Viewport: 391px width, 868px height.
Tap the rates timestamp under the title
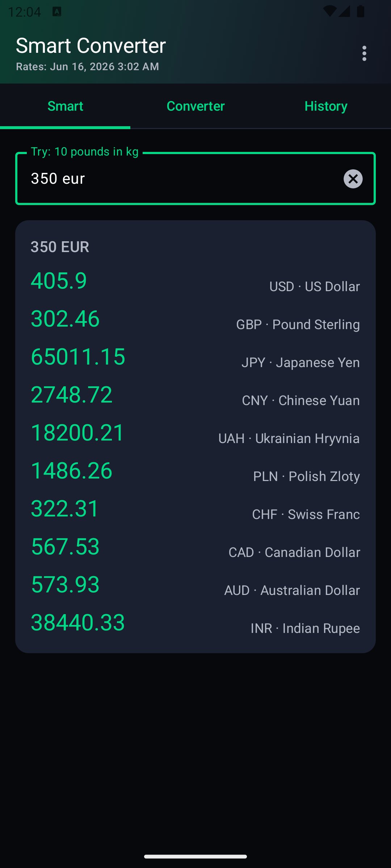[88, 67]
